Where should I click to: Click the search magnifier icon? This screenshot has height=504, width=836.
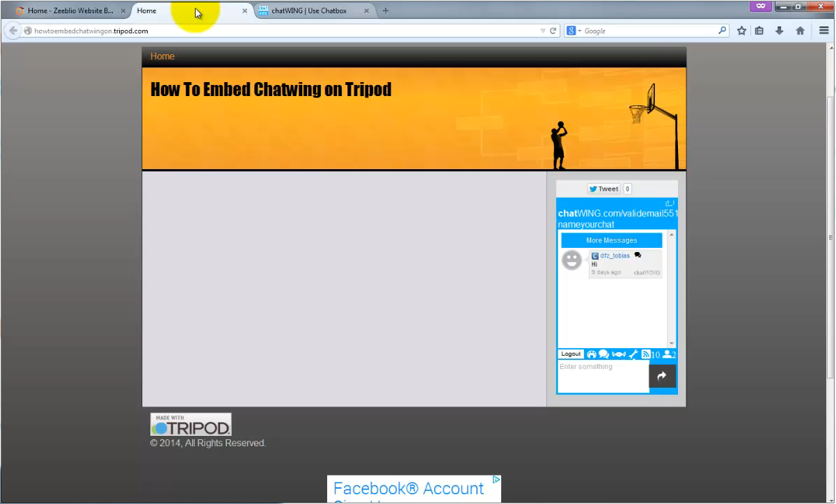coord(722,31)
